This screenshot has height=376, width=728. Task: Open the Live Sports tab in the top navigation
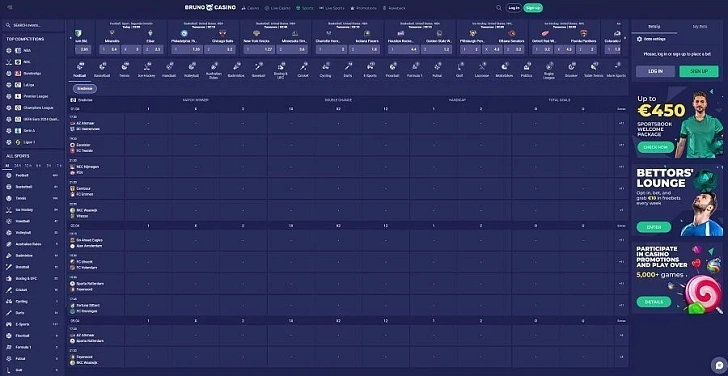(x=332, y=8)
